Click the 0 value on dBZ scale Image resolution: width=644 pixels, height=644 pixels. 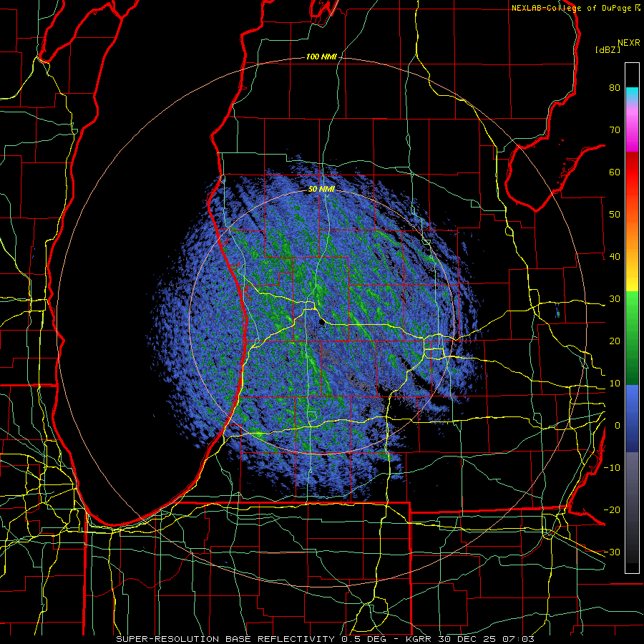[x=618, y=426]
